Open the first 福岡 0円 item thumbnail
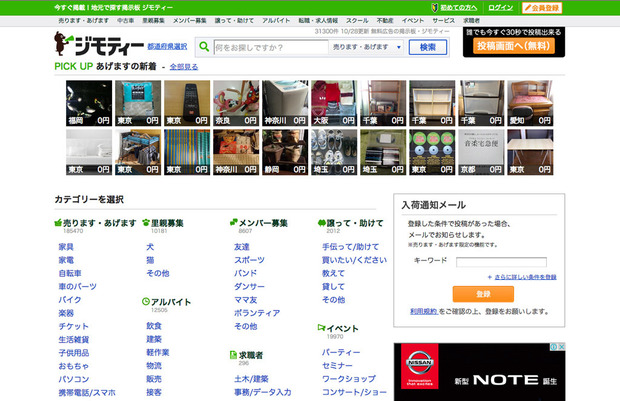The height and width of the screenshot is (401, 620). pos(87,103)
